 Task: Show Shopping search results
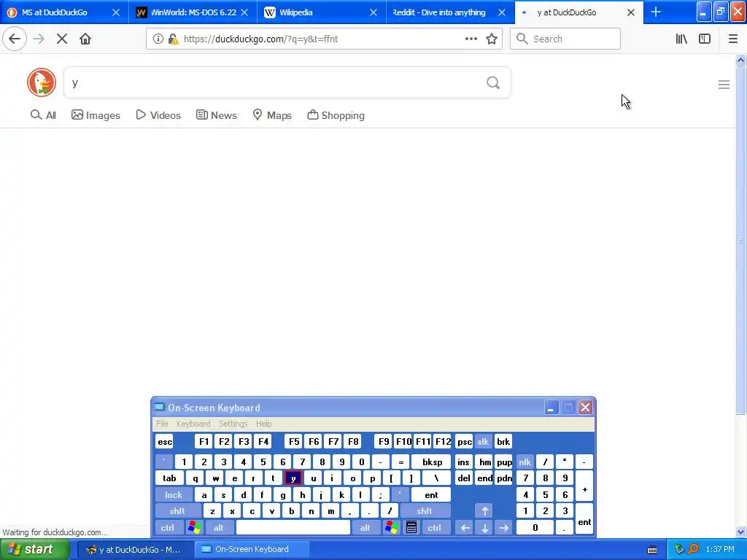[336, 115]
